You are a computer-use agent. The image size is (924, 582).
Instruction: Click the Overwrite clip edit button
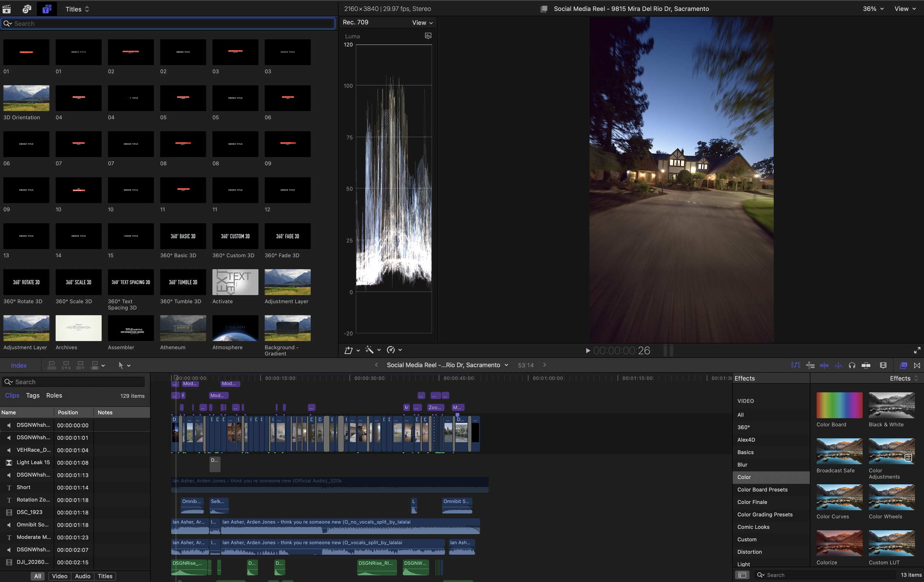pos(95,365)
